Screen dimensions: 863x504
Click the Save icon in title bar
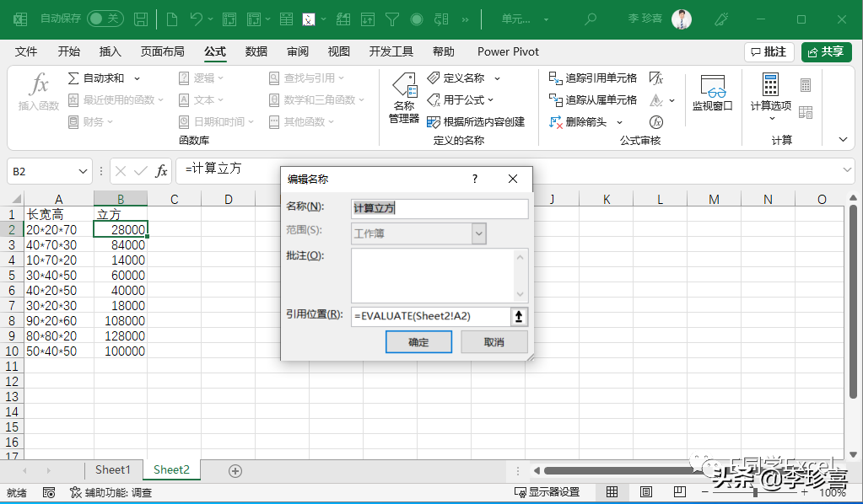click(141, 19)
